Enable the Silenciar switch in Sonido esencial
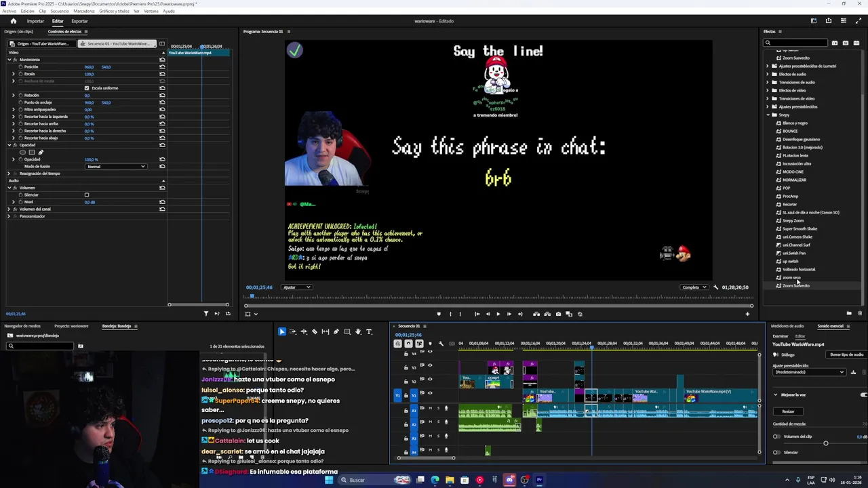Viewport: 868px width, 488px height. pyautogui.click(x=776, y=452)
